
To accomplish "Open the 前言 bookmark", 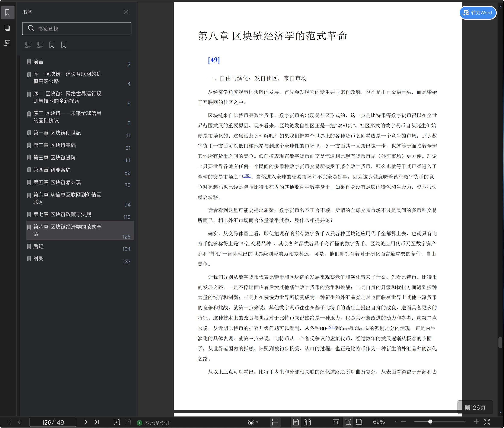I will [x=80, y=62].
